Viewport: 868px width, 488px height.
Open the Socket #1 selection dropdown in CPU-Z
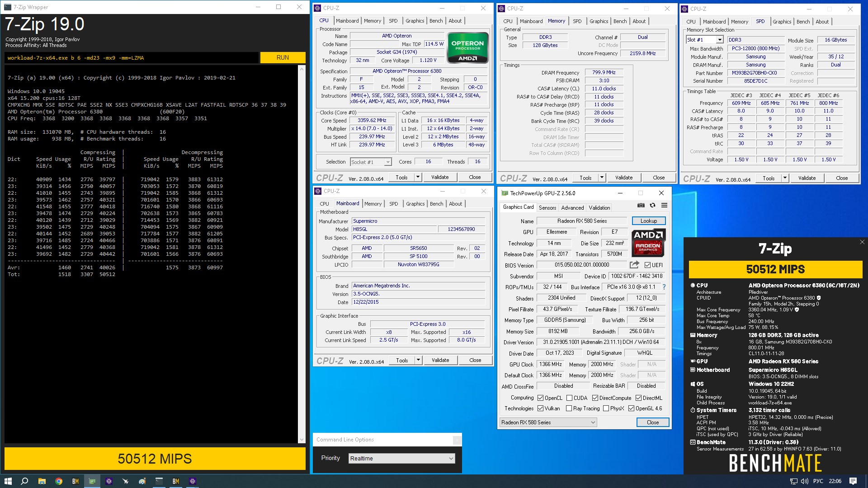pyautogui.click(x=371, y=162)
